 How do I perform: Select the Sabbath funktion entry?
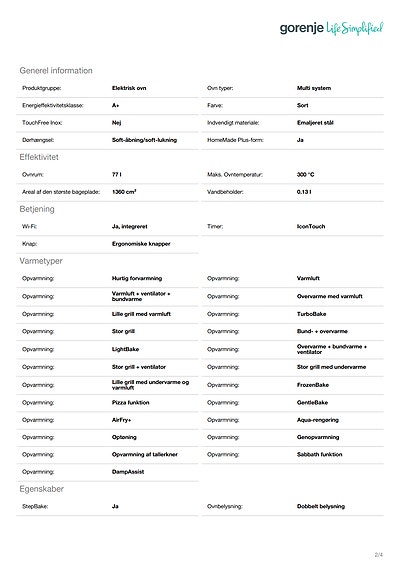pos(320,454)
